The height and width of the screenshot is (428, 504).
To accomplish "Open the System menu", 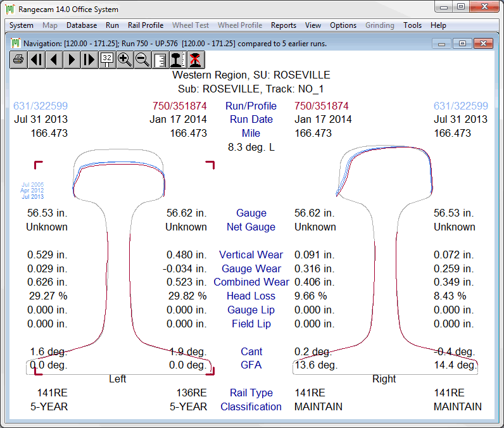I will [x=22, y=25].
